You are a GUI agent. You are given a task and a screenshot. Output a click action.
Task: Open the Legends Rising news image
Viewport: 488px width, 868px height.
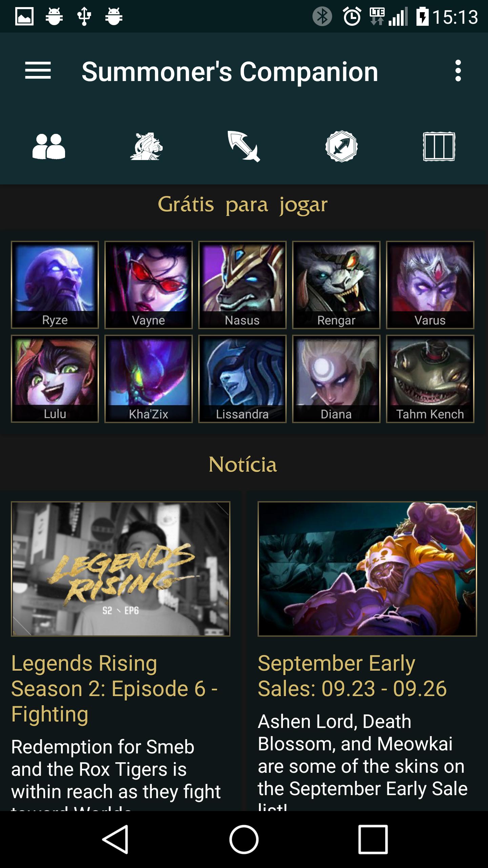(121, 569)
